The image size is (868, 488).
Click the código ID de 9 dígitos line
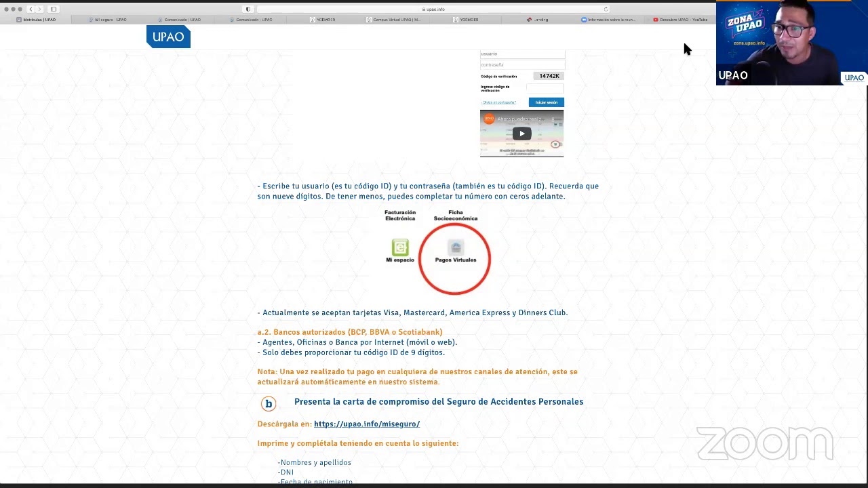tap(351, 352)
